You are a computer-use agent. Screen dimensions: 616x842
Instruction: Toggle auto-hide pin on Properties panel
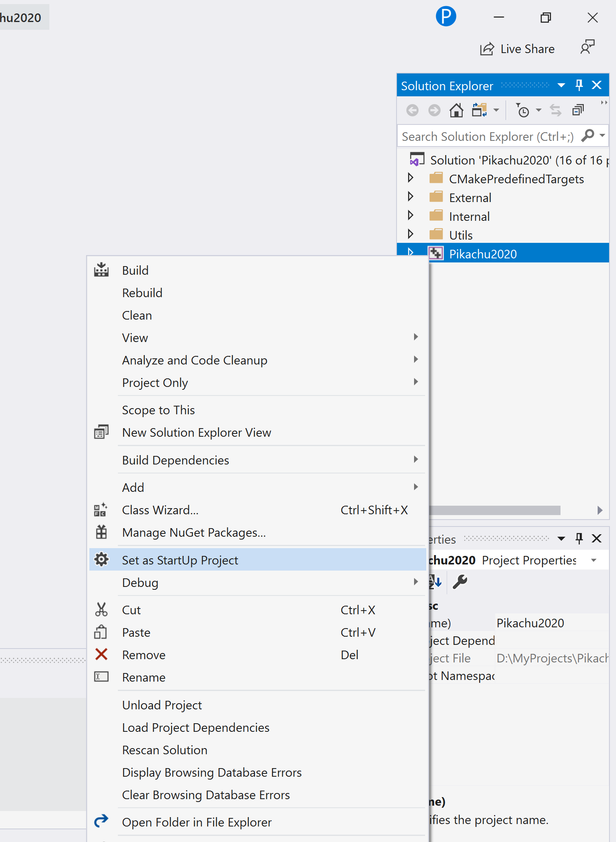pyautogui.click(x=579, y=539)
